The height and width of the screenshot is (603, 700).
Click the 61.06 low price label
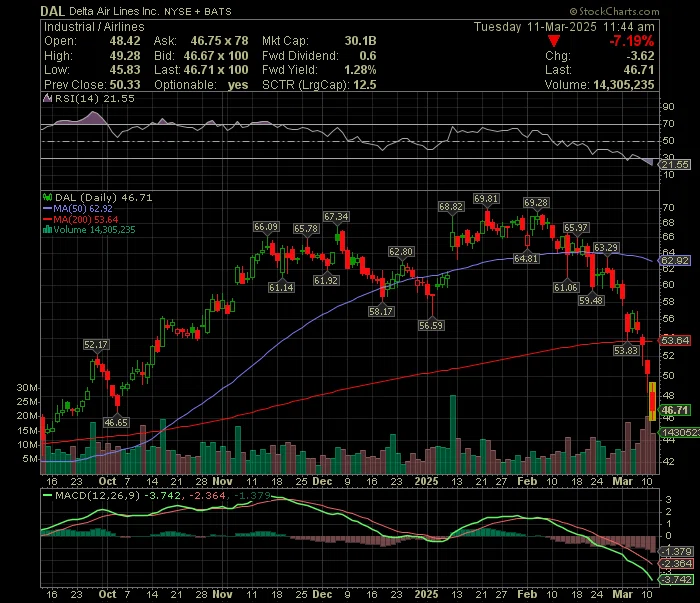coord(566,287)
